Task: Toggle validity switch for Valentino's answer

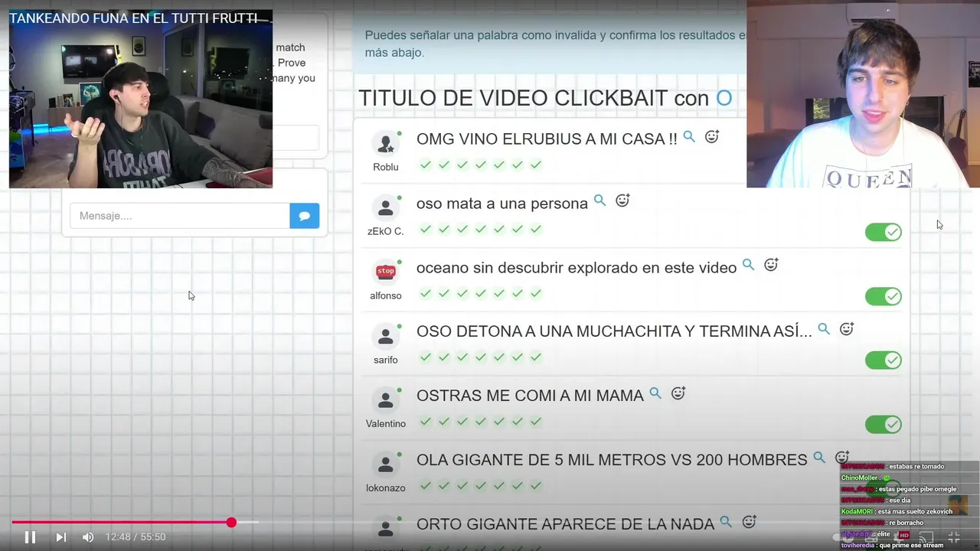Action: pyautogui.click(x=884, y=425)
